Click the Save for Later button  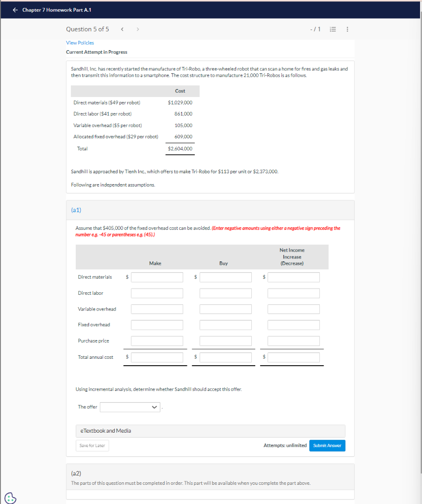point(92,445)
